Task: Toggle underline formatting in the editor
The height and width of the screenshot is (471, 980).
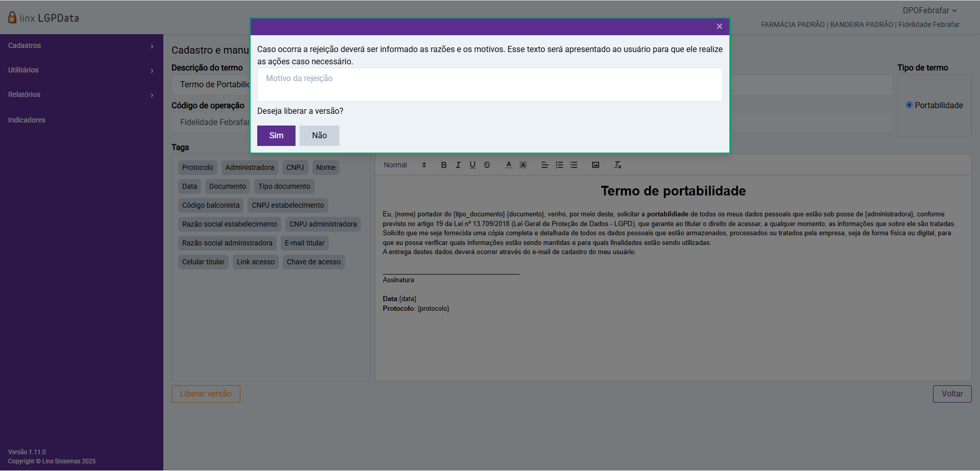Action: tap(473, 165)
